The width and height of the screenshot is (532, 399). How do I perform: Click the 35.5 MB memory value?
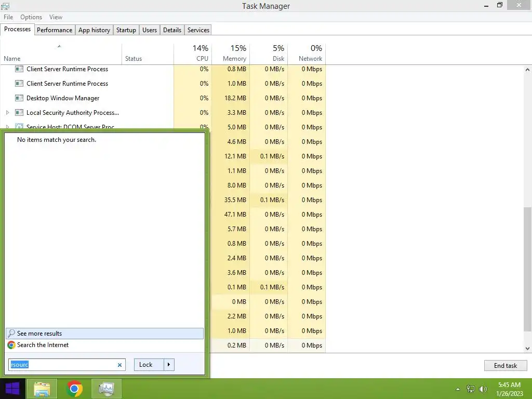[x=235, y=200]
